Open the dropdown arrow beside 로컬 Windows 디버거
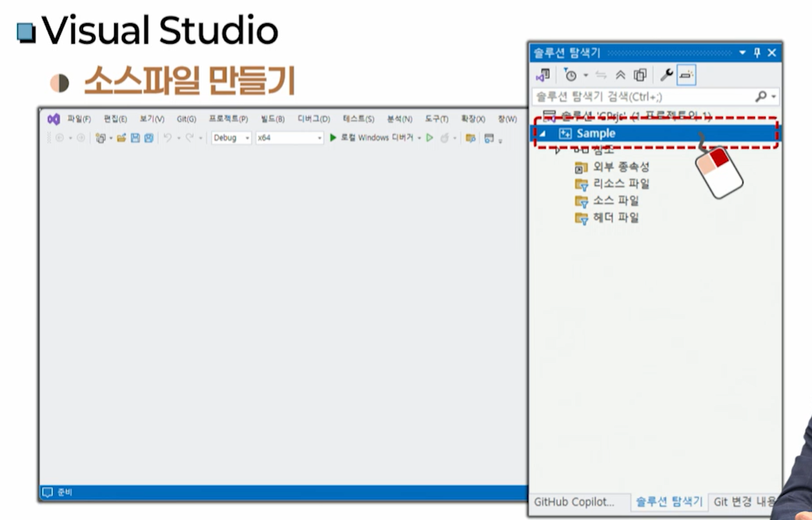 pos(419,138)
